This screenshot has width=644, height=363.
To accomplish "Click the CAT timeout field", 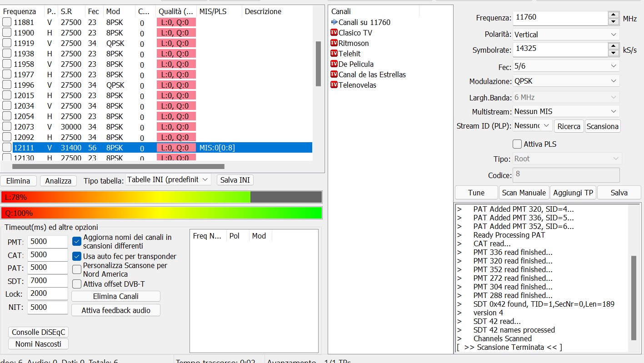I will (x=47, y=255).
